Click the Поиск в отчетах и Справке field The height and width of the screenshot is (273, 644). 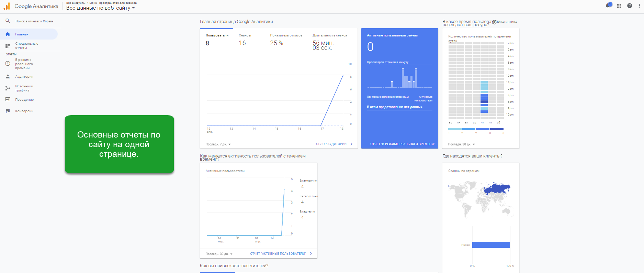click(x=34, y=21)
